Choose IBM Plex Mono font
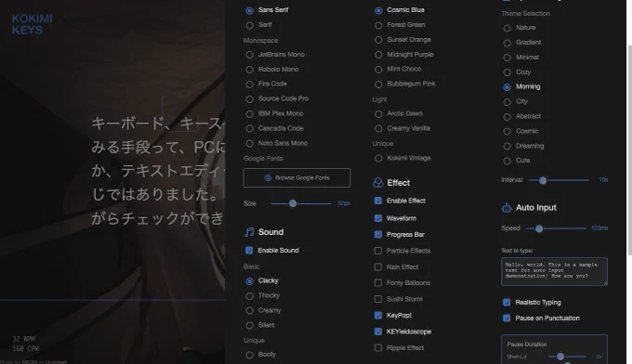This screenshot has height=364, width=632. pyautogui.click(x=249, y=113)
